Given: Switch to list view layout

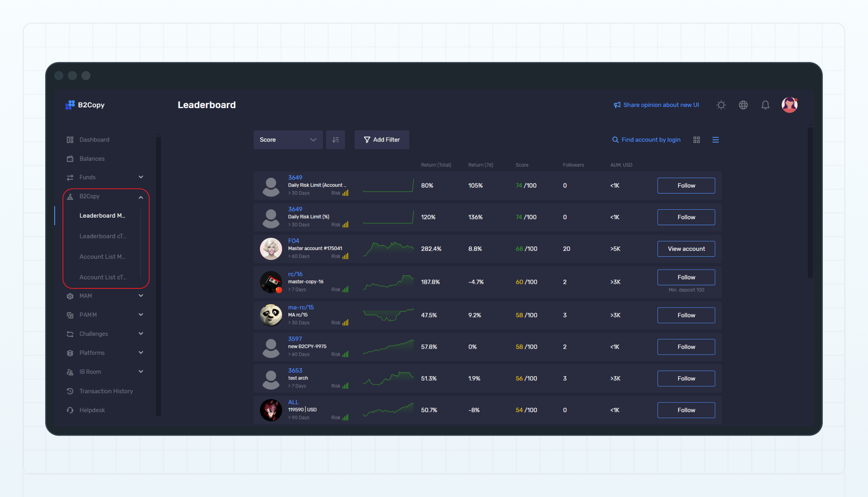Looking at the screenshot, I should (x=715, y=140).
